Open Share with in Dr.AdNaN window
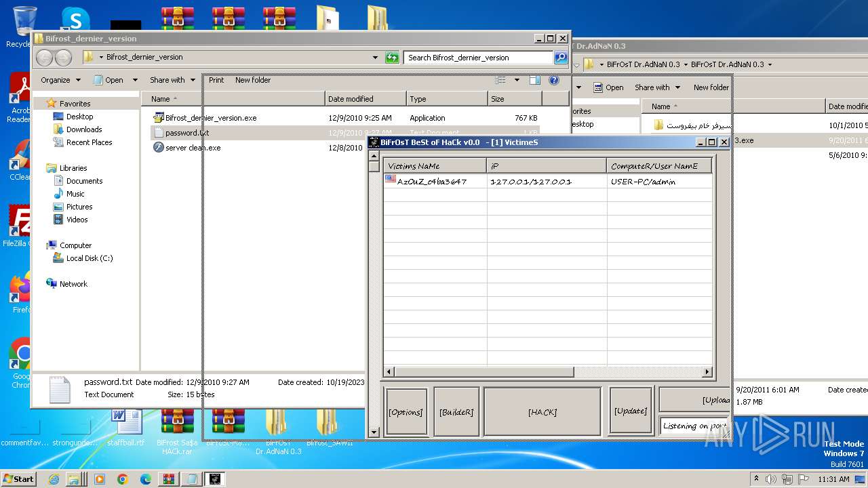Screen dimensions: 868x488 [x=658, y=87]
